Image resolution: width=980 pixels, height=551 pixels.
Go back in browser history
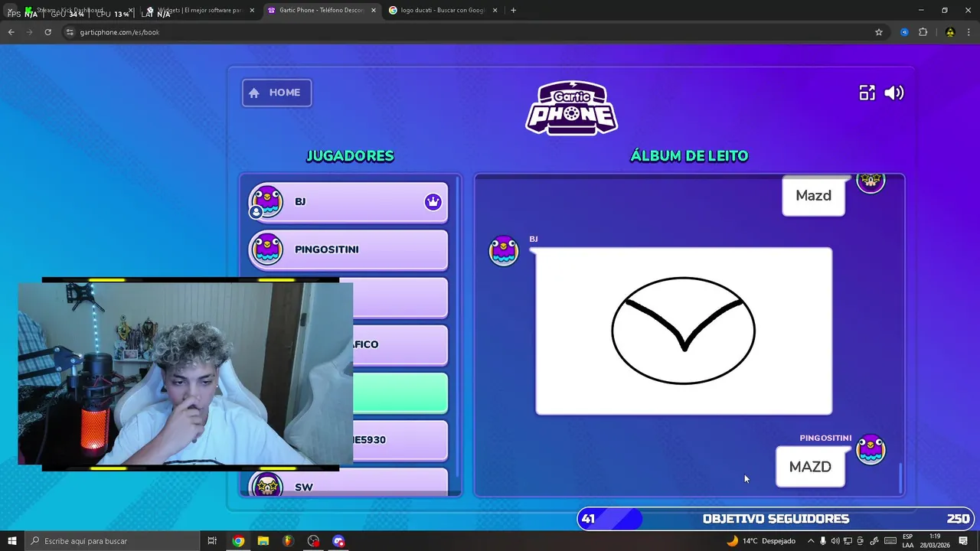pos(11,32)
